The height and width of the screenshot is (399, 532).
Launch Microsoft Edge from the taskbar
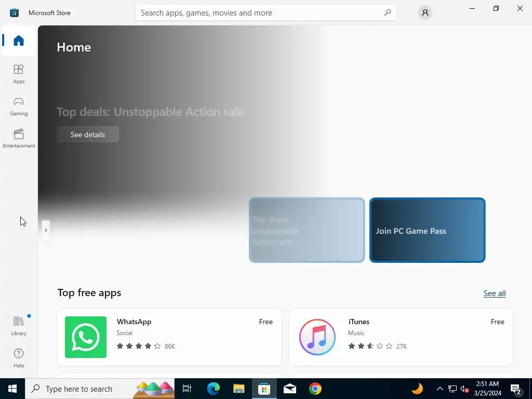coord(214,389)
